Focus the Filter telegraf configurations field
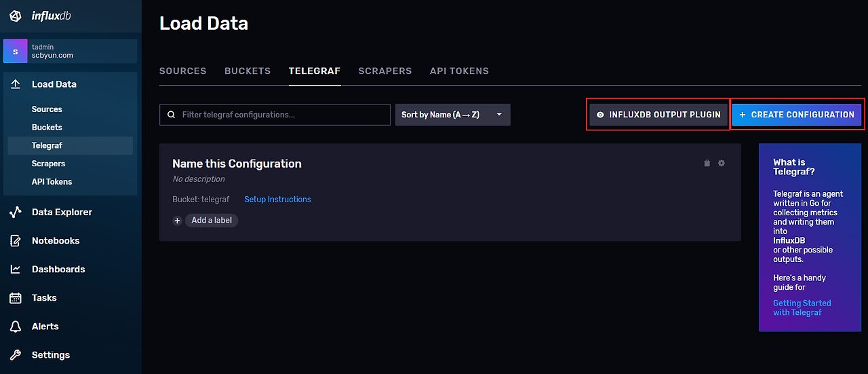The width and height of the screenshot is (868, 374). (275, 115)
